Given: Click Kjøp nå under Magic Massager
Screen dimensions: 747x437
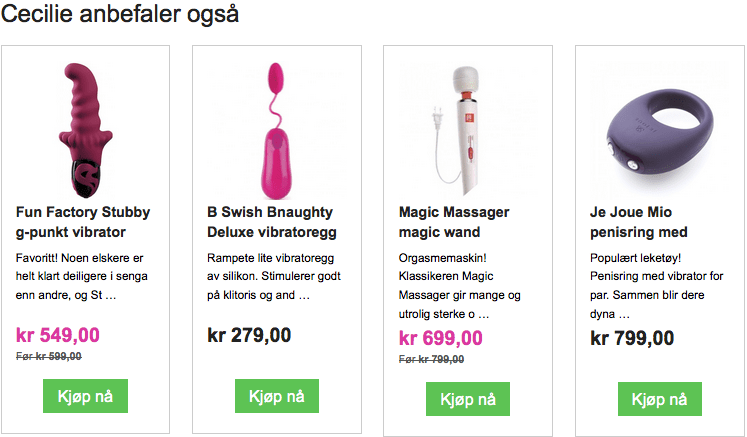Looking at the screenshot, I should [468, 399].
